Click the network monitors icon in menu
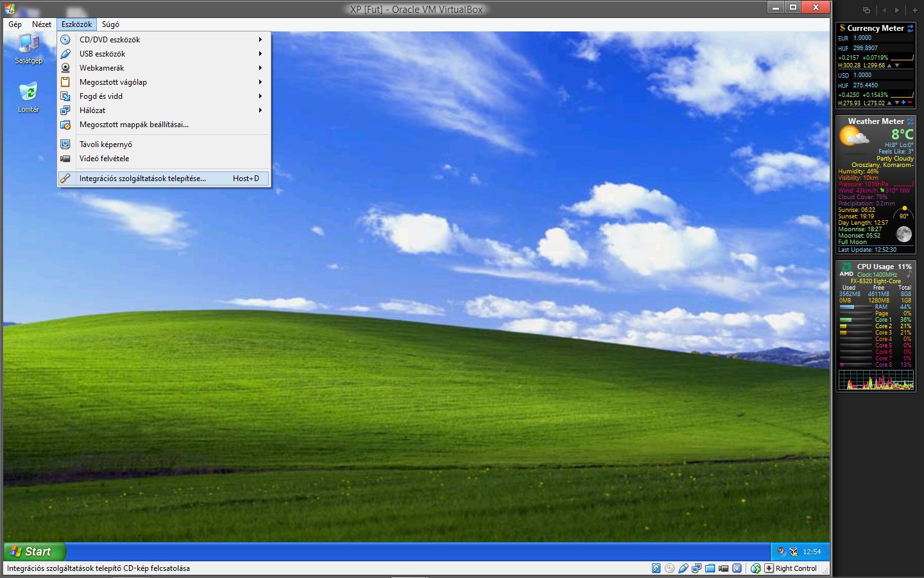The height and width of the screenshot is (578, 924). pos(65,110)
